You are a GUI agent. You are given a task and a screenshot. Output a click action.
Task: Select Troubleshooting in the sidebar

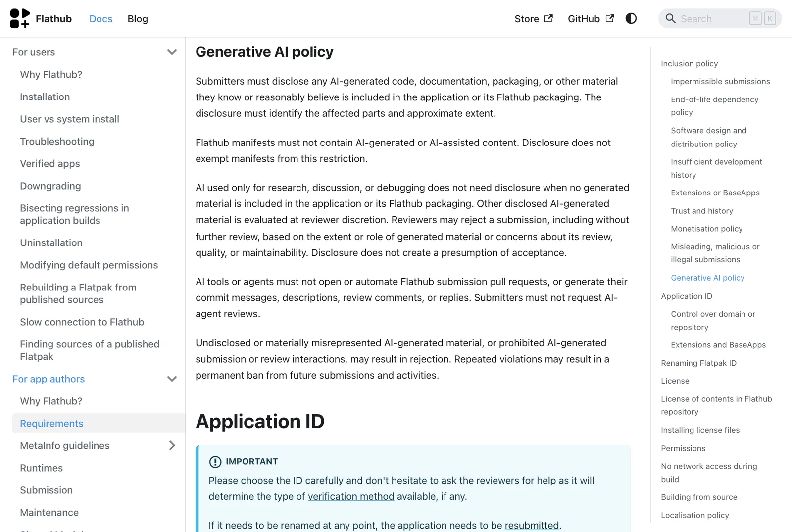point(57,141)
